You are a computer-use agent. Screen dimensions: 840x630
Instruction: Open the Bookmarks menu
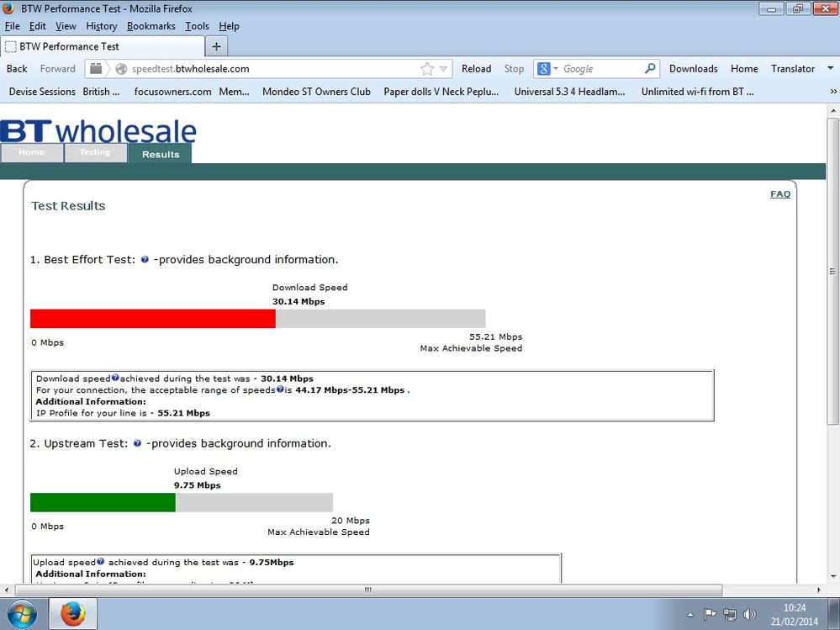pyautogui.click(x=151, y=26)
